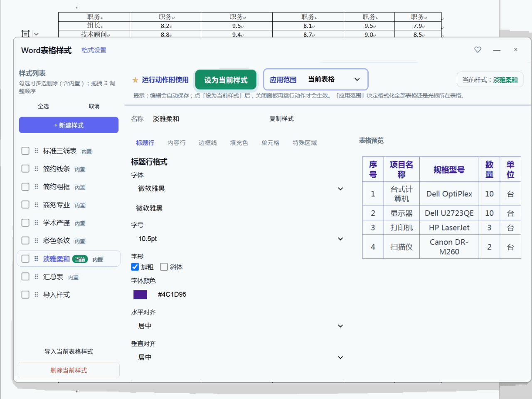Click the 组长 cell in the document table

[x=94, y=26]
